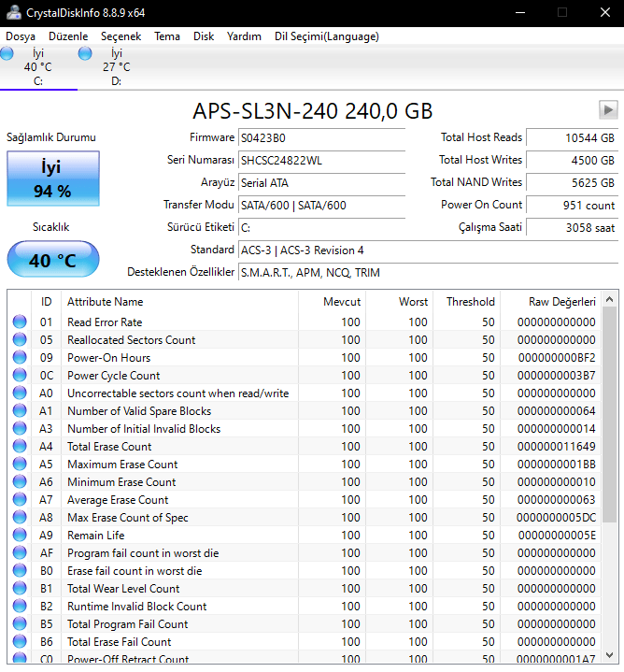Image resolution: width=624 pixels, height=672 pixels.
Task: Open the Seçenek menu
Action: point(121,36)
